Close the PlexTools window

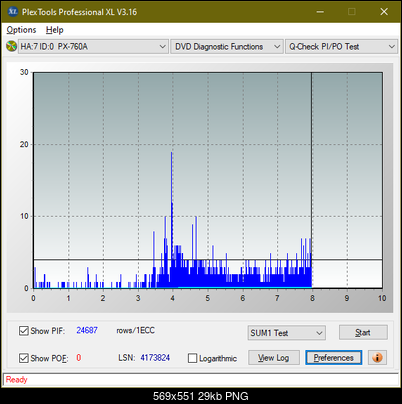pos(384,12)
